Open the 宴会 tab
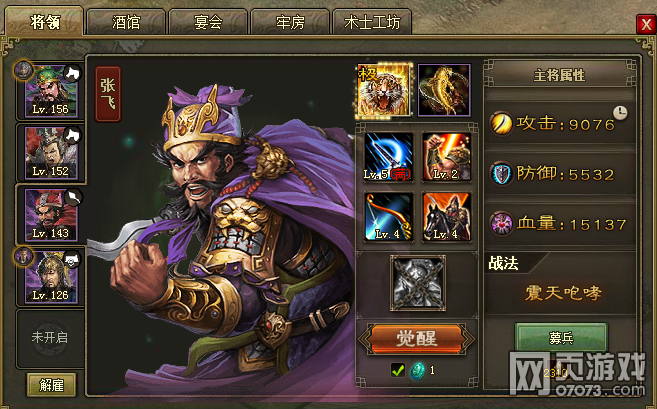 (208, 22)
